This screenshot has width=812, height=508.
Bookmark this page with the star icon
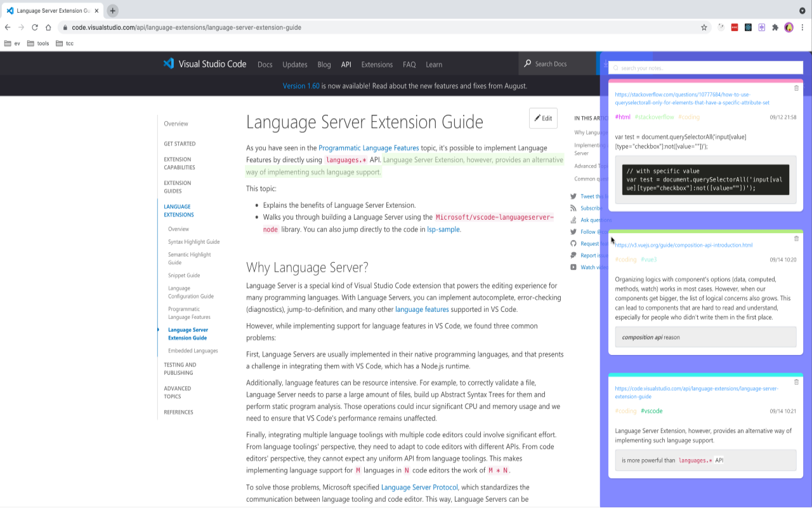click(704, 27)
